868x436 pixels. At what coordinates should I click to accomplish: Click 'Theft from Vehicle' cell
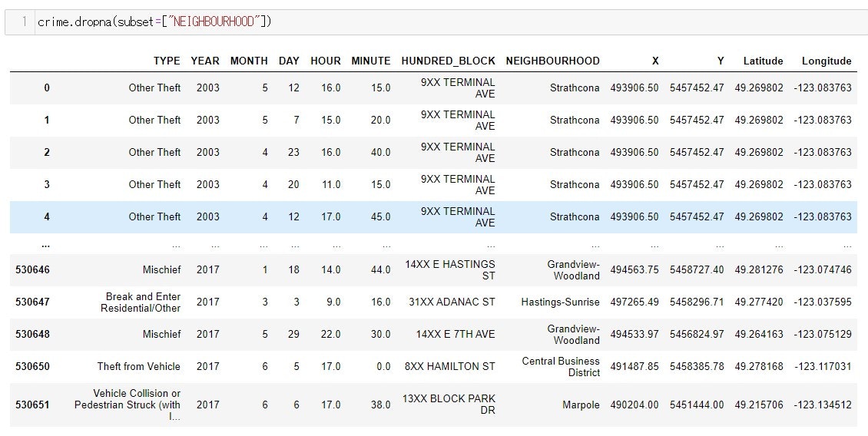(139, 366)
